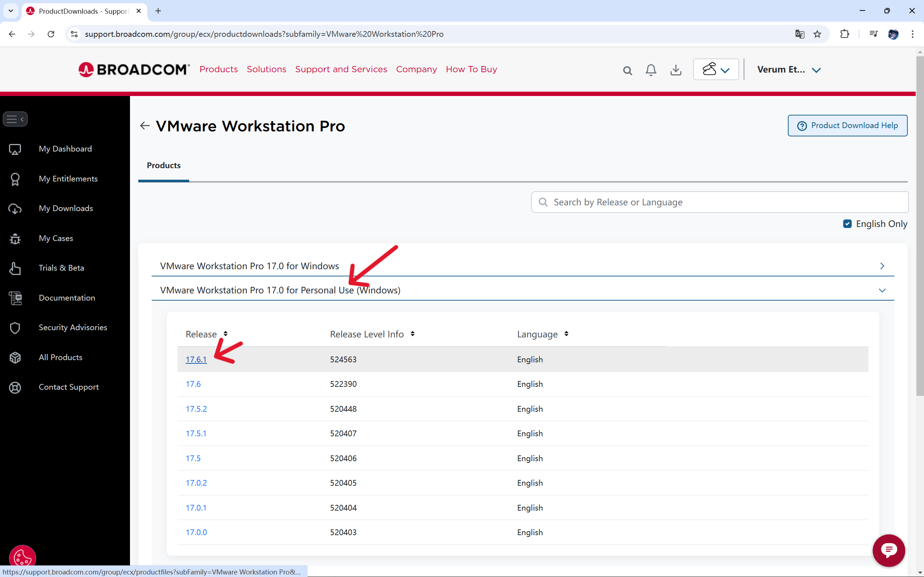Click the My Cases bug icon
This screenshot has height=577, width=924.
click(x=15, y=239)
